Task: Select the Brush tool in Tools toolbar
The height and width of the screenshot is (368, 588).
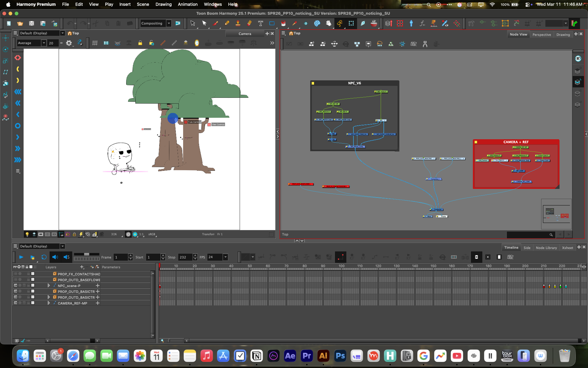Action: [216, 23]
